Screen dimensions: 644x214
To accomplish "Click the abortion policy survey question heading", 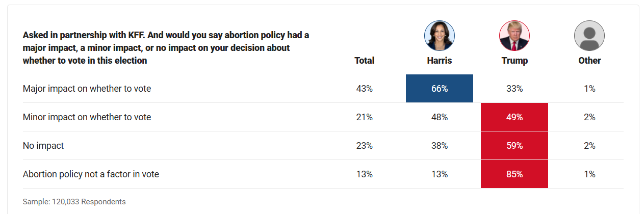I will tap(166, 48).
